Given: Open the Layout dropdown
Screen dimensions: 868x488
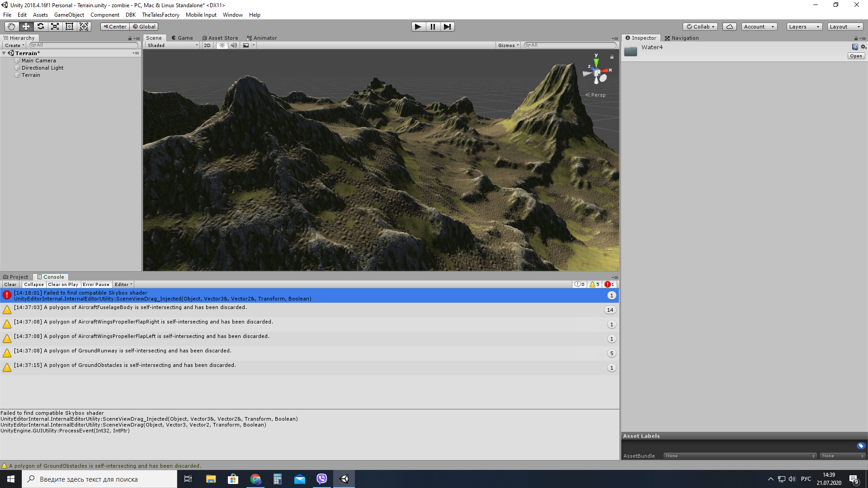Looking at the screenshot, I should [845, 27].
